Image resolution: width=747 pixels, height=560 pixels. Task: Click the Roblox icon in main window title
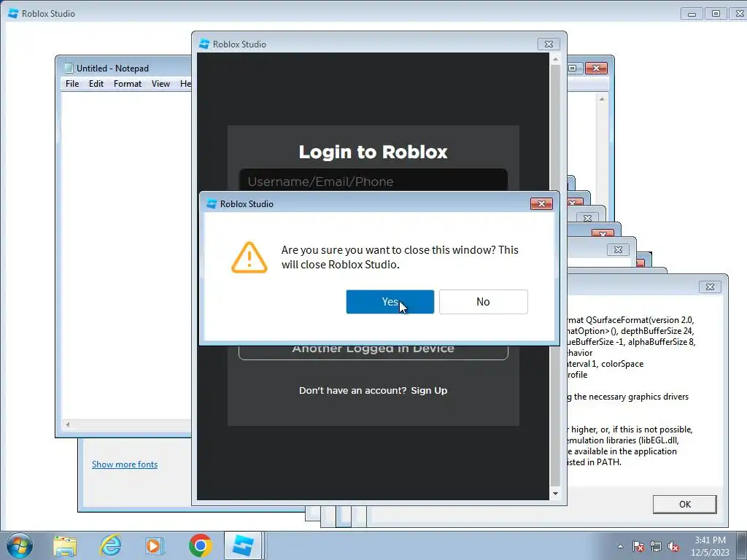click(13, 13)
